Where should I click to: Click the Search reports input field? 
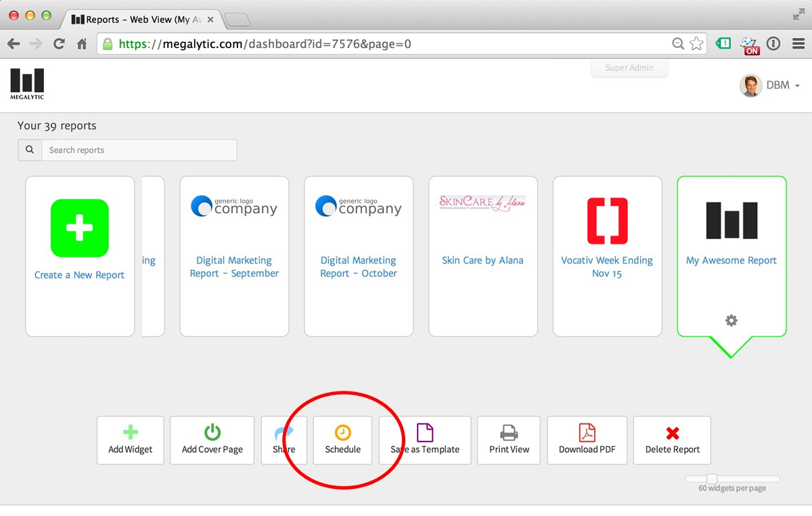(139, 150)
